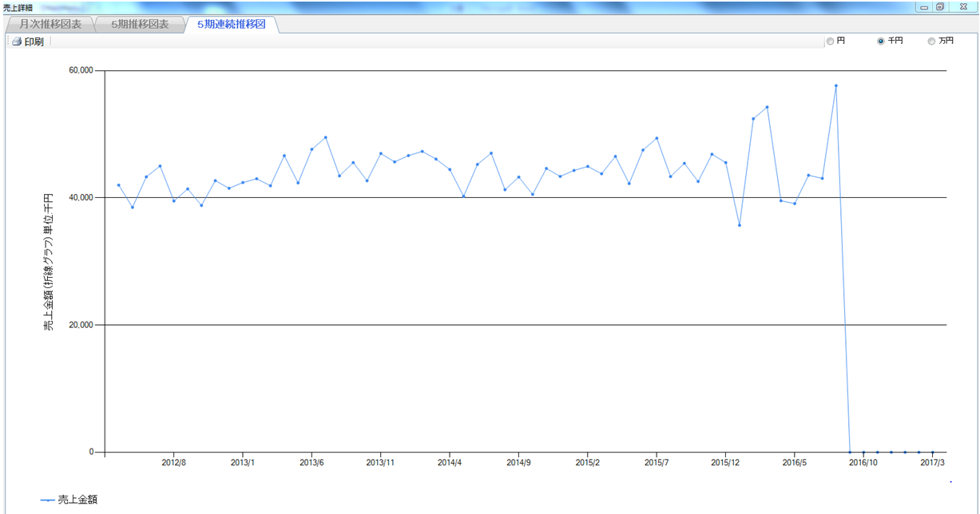Viewport: 980px width, 514px height.
Task: Click the 売上金額 legend line marker
Action: [48, 500]
